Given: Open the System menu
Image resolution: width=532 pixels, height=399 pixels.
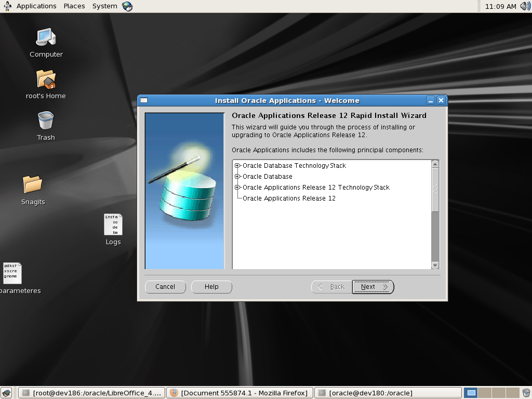Looking at the screenshot, I should click(104, 6).
